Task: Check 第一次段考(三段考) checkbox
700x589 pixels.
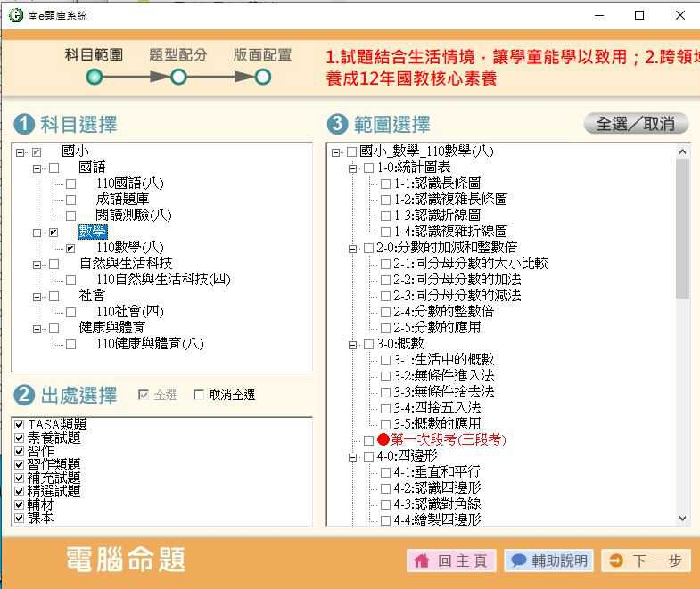Action: 368,440
